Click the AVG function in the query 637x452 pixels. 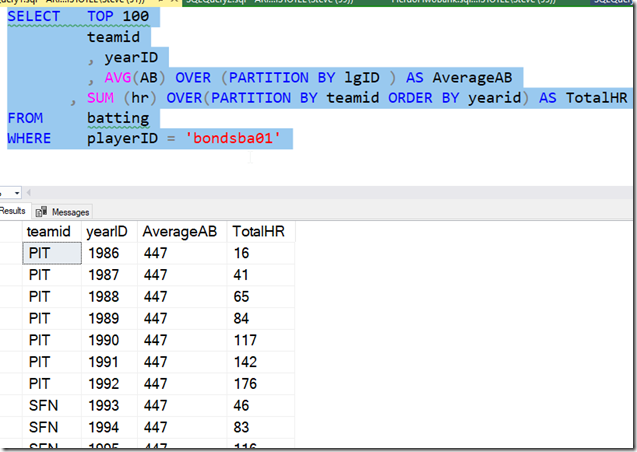118,78
